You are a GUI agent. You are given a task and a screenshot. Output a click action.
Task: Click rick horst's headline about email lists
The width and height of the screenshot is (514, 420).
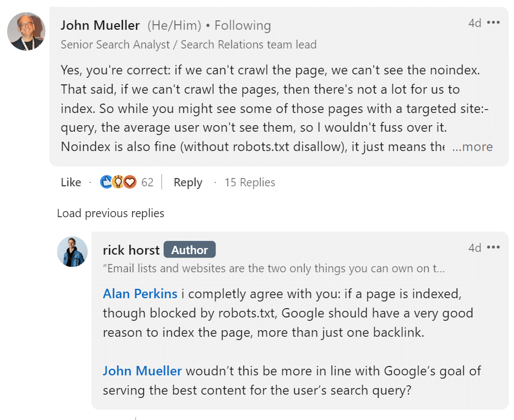tap(274, 269)
